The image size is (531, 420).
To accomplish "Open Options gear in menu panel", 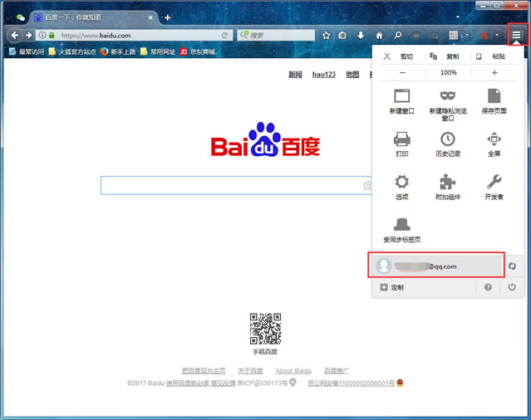I will (x=402, y=182).
